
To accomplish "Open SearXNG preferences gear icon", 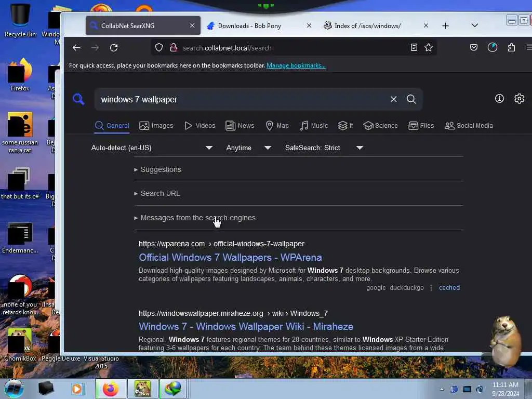I will [x=519, y=98].
